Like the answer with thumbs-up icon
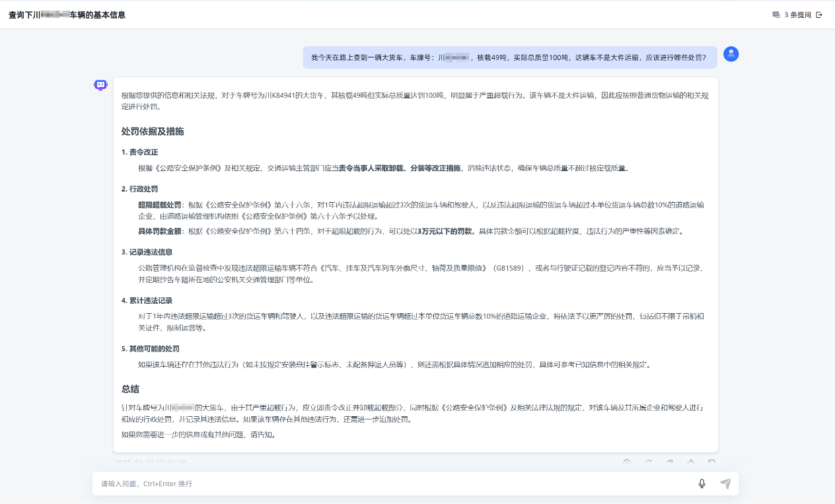The height and width of the screenshot is (504, 835). pos(690,462)
